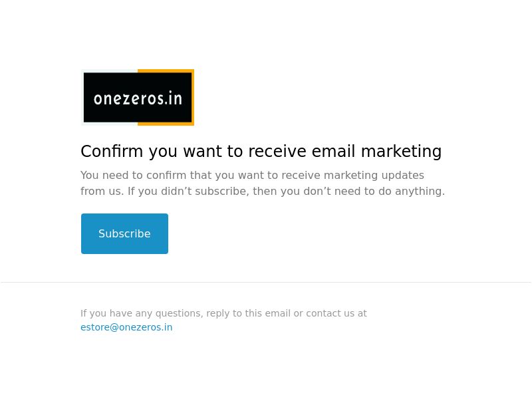The height and width of the screenshot is (399, 532).
Task: Click the Subscribe button
Action: point(124,233)
